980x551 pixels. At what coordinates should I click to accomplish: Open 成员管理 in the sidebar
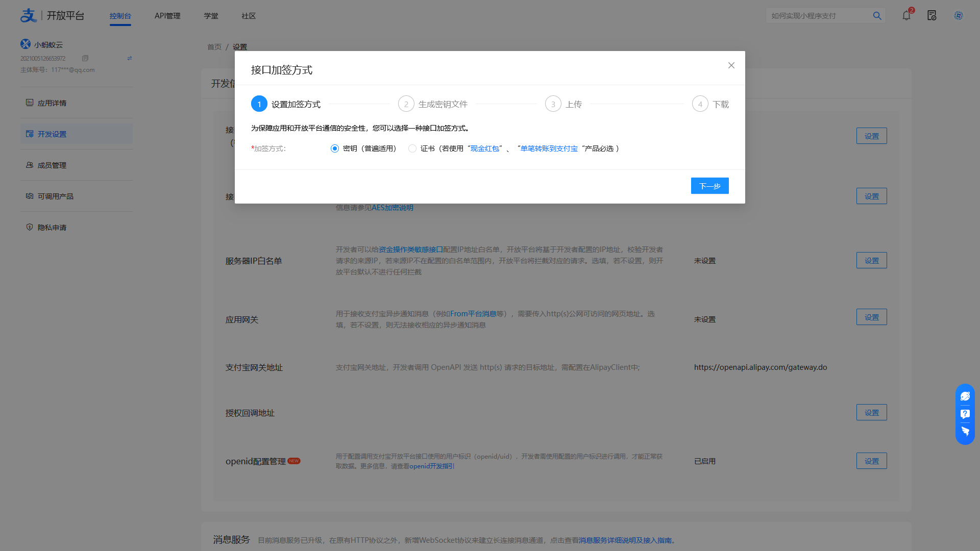coord(52,165)
